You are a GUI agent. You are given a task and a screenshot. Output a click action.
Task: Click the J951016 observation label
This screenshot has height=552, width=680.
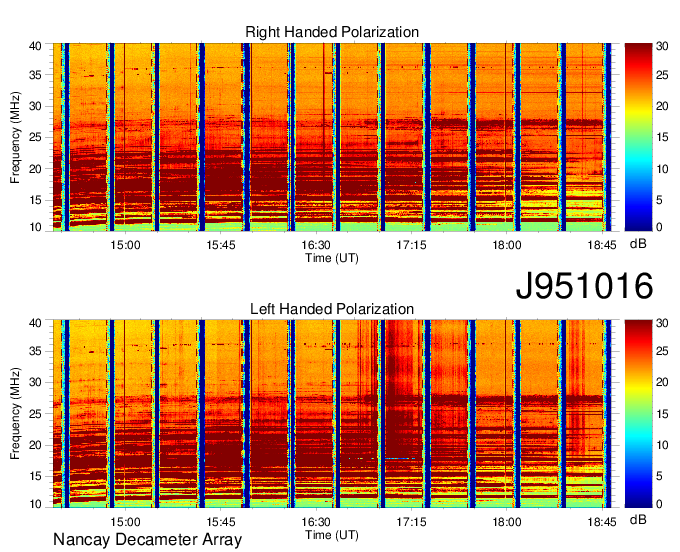(584, 286)
